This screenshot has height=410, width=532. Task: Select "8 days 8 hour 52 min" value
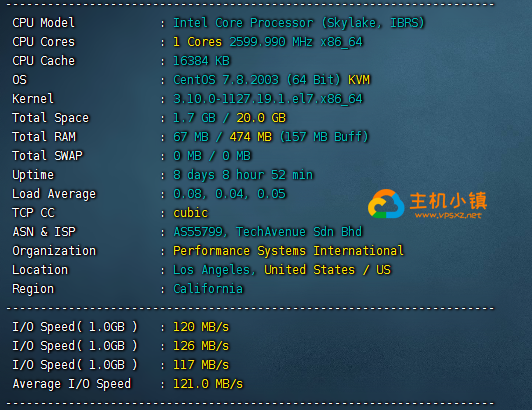[x=243, y=175]
